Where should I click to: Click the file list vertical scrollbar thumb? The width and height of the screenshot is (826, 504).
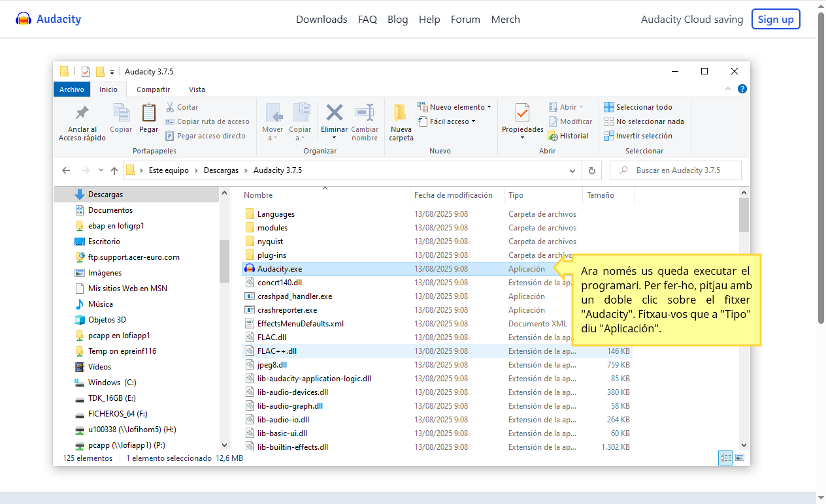(x=744, y=215)
